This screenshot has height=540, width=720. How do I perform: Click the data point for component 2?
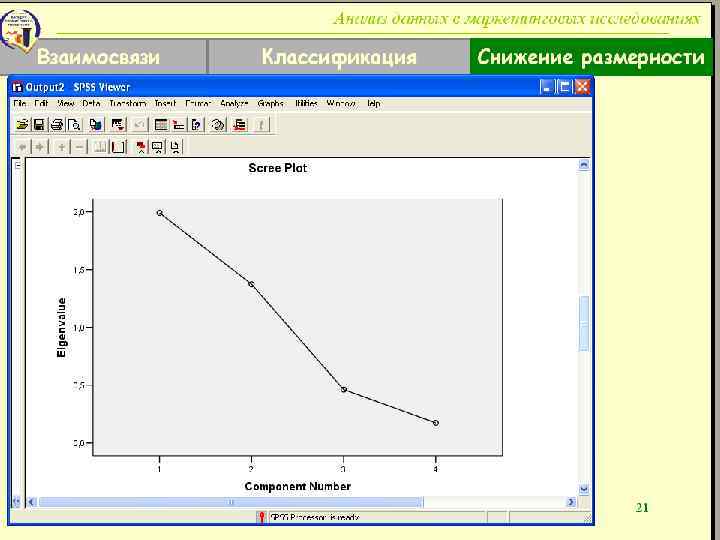(x=251, y=284)
